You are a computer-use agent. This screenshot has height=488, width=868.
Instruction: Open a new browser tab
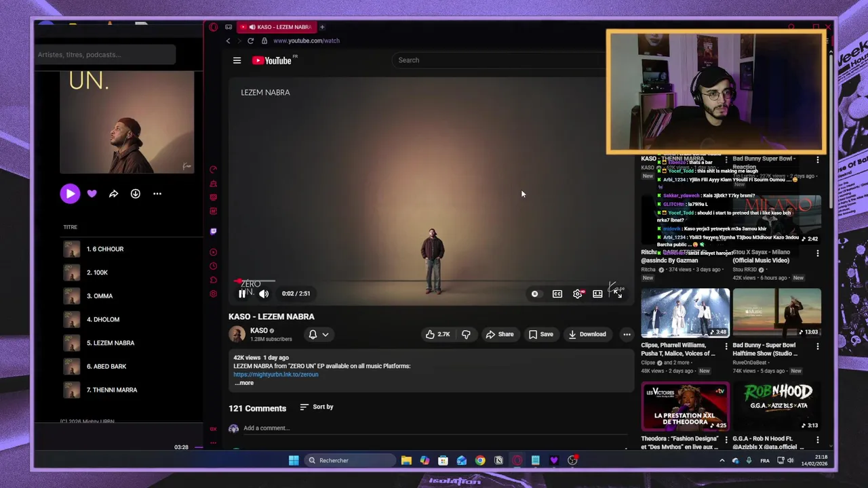pyautogui.click(x=322, y=27)
